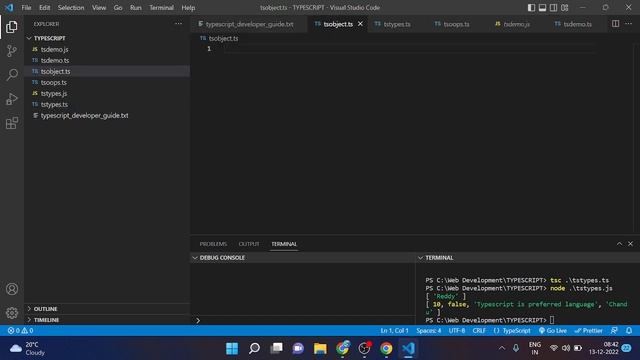640x360 pixels.
Task: Open the weather widget showing 20°C Cloudy
Action: pos(28,348)
